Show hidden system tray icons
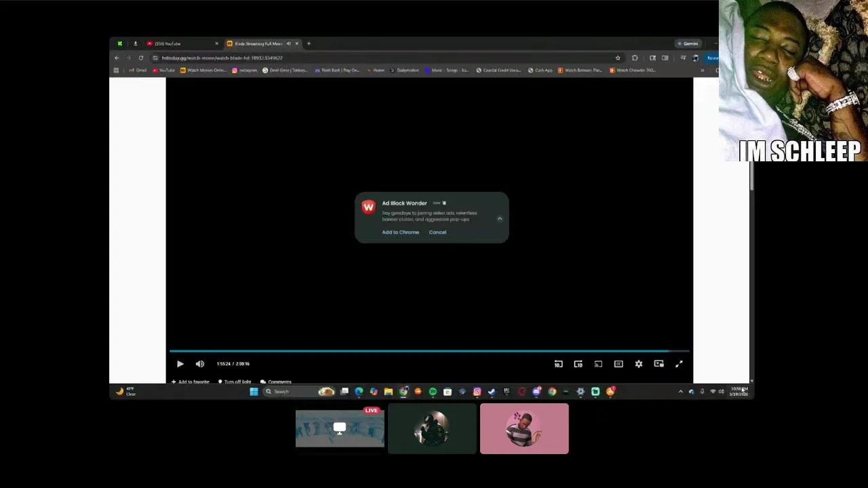 tap(681, 392)
